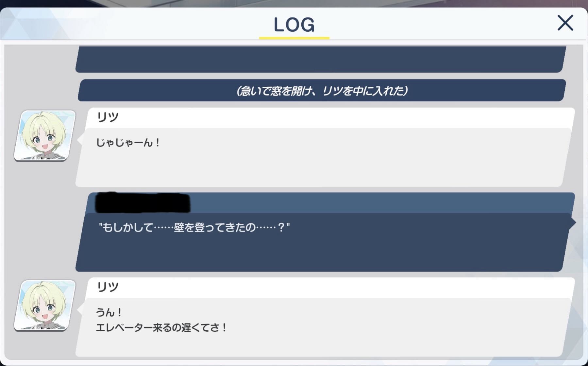The height and width of the screenshot is (366, 588).
Task: Click the リツ name label above じゃじゃーん
Action: [108, 117]
